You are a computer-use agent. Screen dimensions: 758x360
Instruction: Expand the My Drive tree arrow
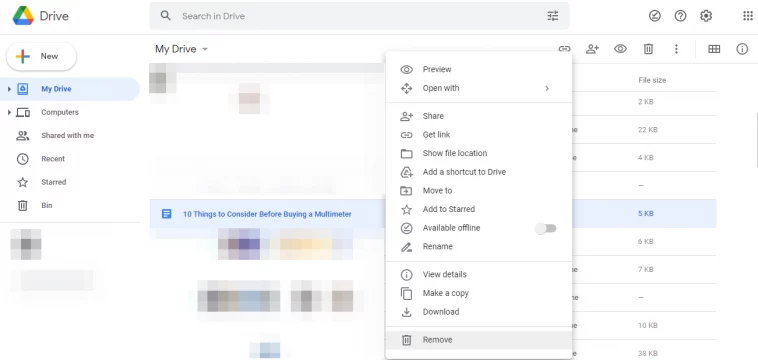(9, 89)
